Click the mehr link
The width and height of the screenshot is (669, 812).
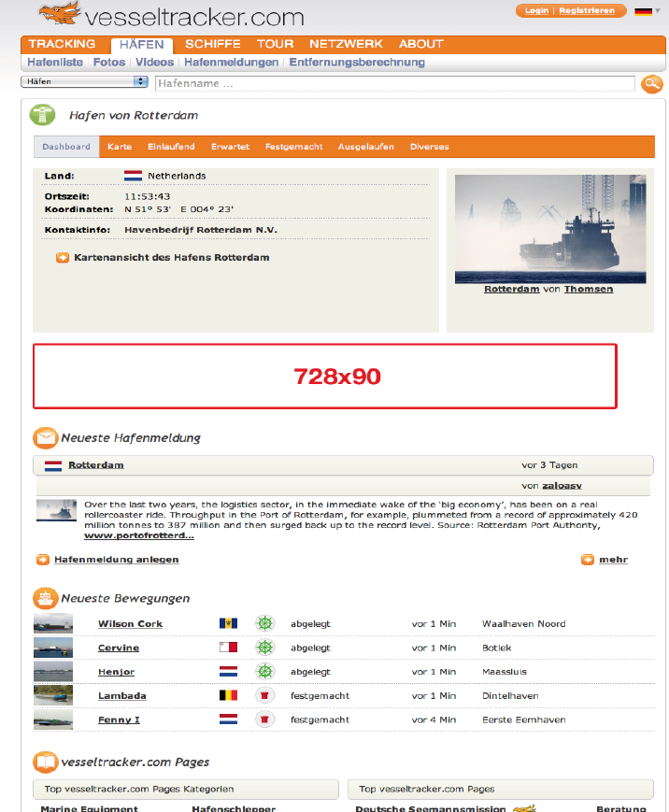pyautogui.click(x=614, y=560)
